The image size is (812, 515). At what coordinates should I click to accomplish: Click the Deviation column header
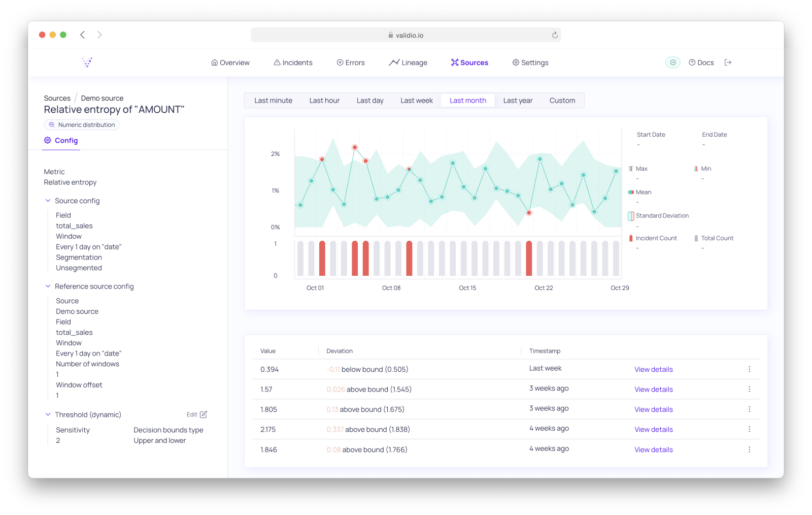(x=340, y=351)
